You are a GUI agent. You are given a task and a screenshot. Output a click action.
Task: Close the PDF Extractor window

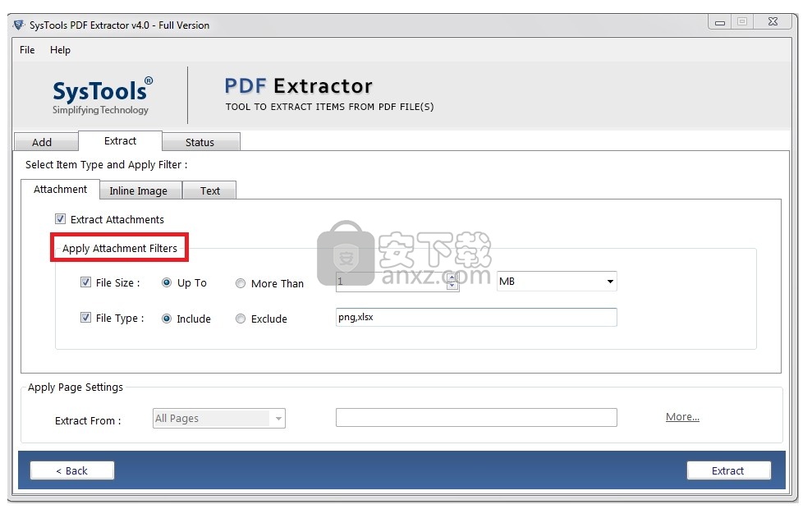point(773,21)
